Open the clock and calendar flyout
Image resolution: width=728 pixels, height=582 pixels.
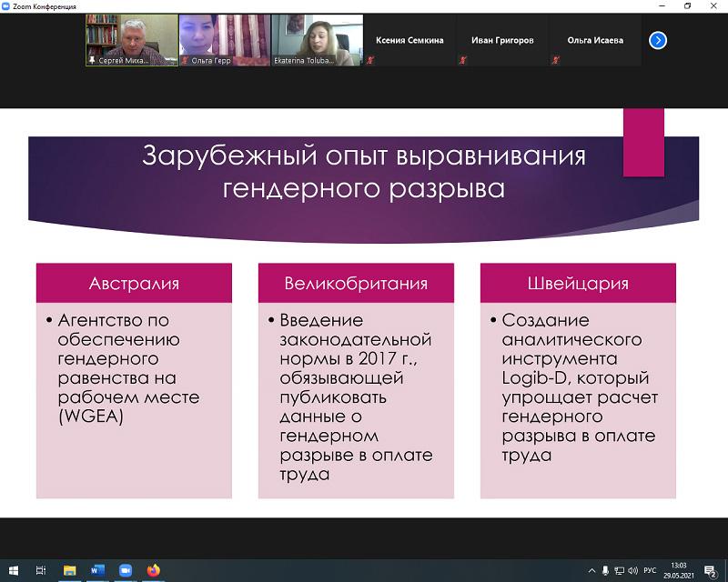[x=678, y=570]
